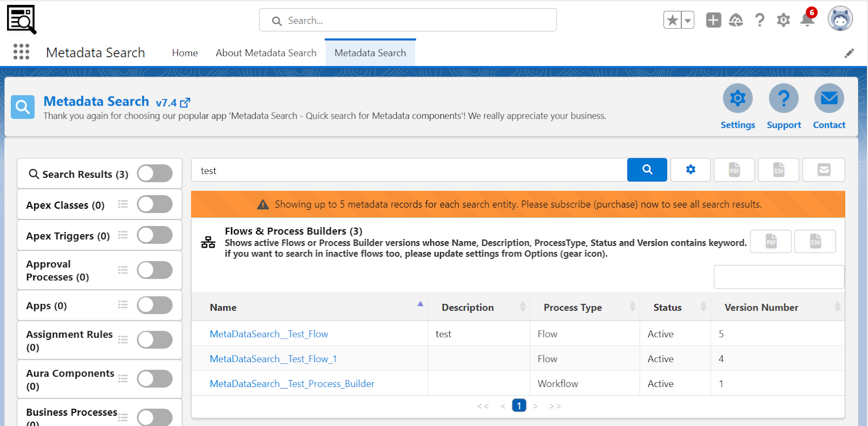Open the About Metadata Search tab

click(x=266, y=53)
